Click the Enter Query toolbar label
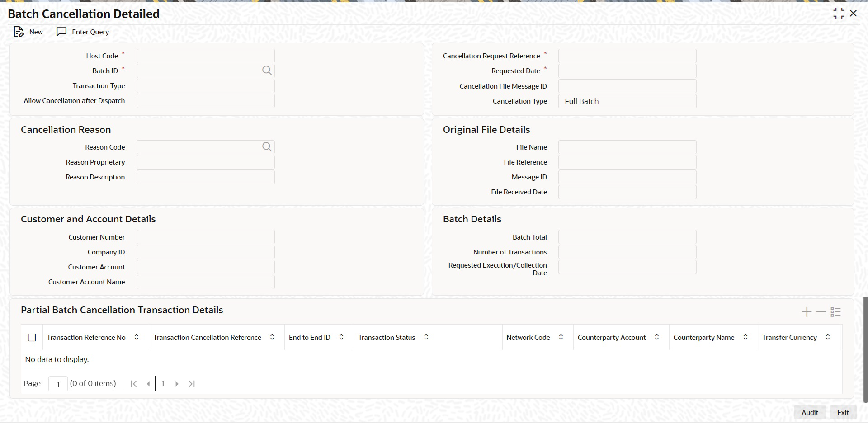 (x=90, y=32)
